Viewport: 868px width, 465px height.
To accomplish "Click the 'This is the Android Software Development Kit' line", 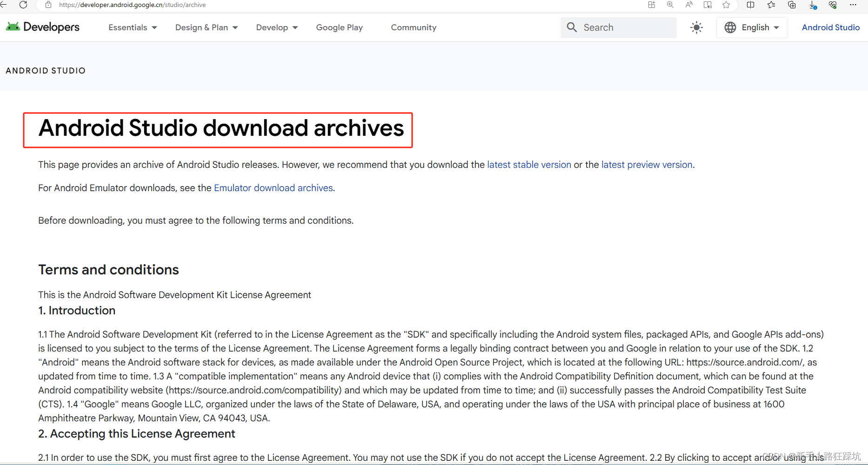I will point(174,295).
